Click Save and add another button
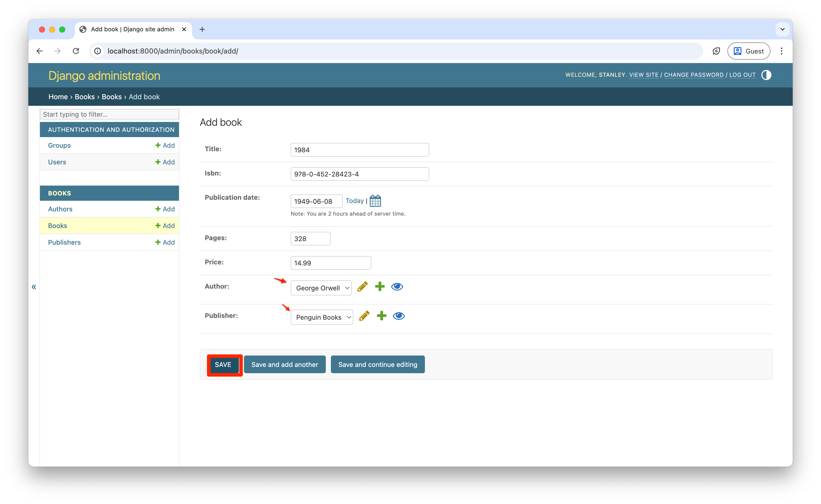 point(285,364)
